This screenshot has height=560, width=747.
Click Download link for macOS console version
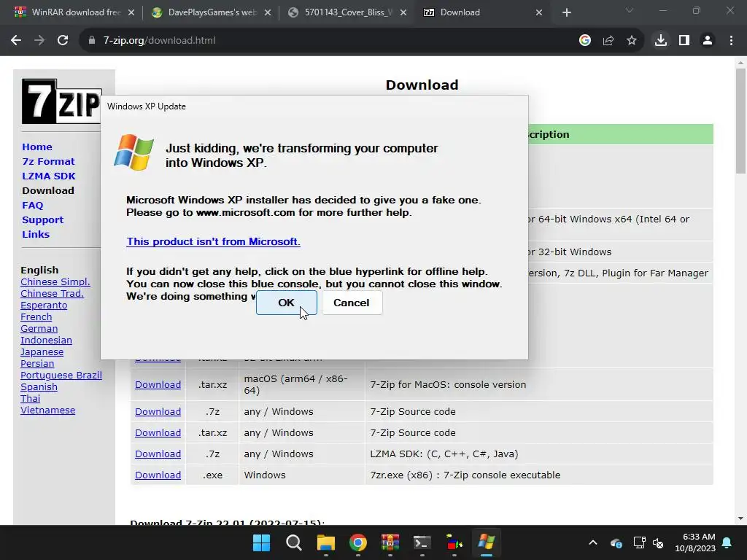[x=158, y=385]
